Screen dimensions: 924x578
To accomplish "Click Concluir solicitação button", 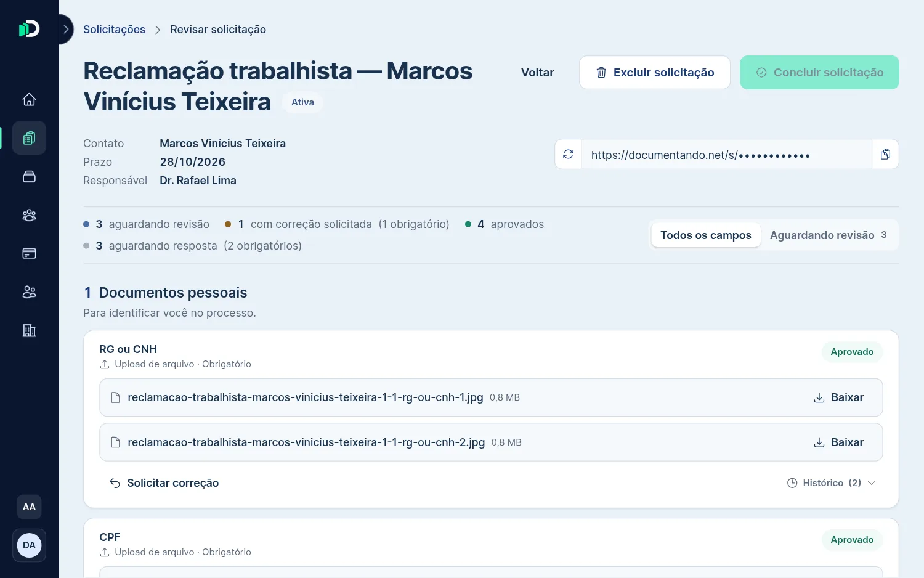I will pos(819,73).
